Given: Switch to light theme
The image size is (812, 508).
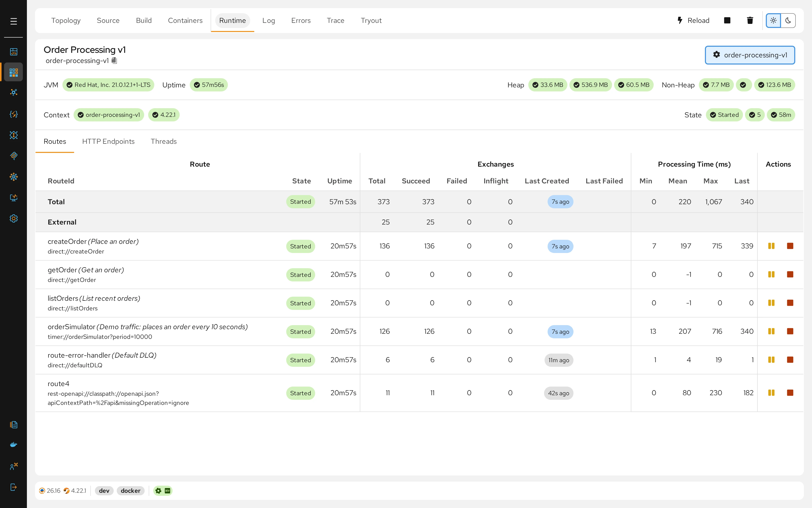Looking at the screenshot, I should coord(773,21).
